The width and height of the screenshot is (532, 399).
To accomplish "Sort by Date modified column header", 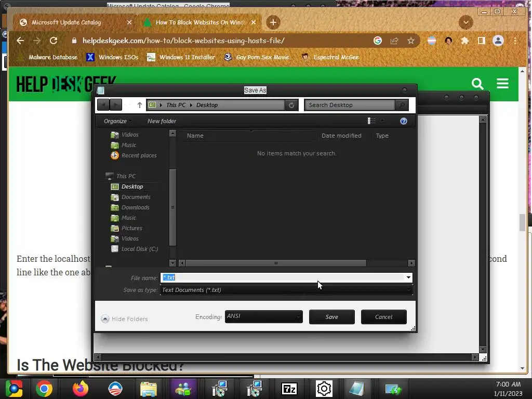I will [x=341, y=136].
